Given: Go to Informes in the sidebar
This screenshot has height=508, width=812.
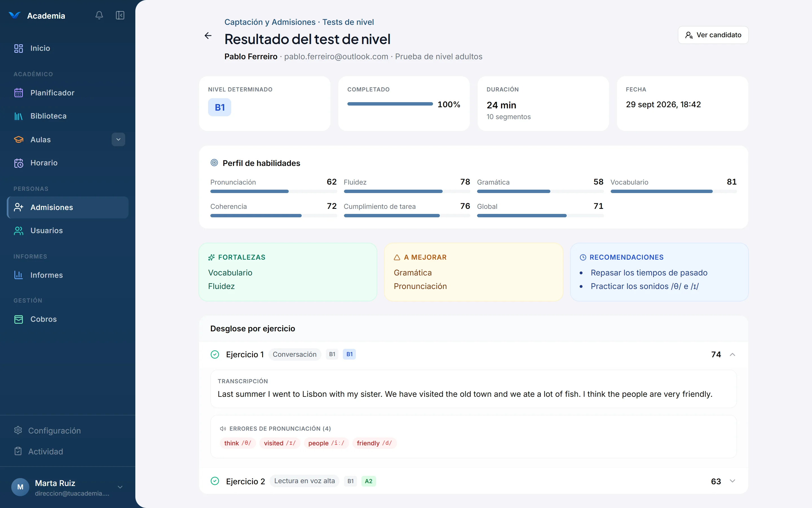Looking at the screenshot, I should tap(68, 275).
